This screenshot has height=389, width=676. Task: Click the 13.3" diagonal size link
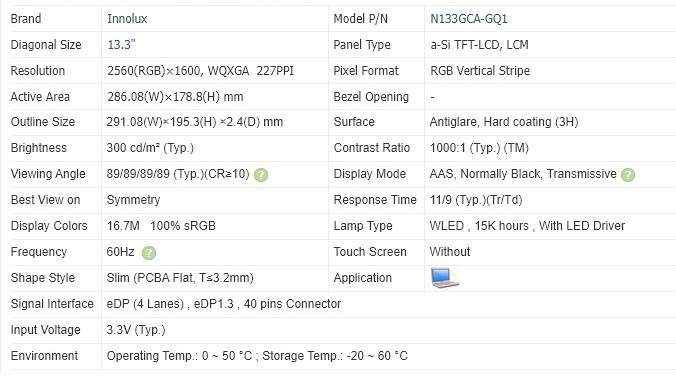pyautogui.click(x=121, y=44)
